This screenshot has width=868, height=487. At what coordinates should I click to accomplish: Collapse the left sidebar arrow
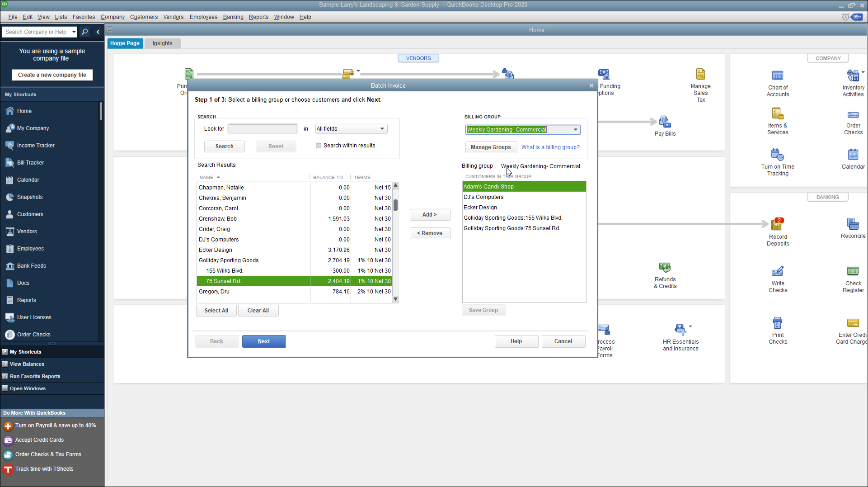(x=98, y=32)
